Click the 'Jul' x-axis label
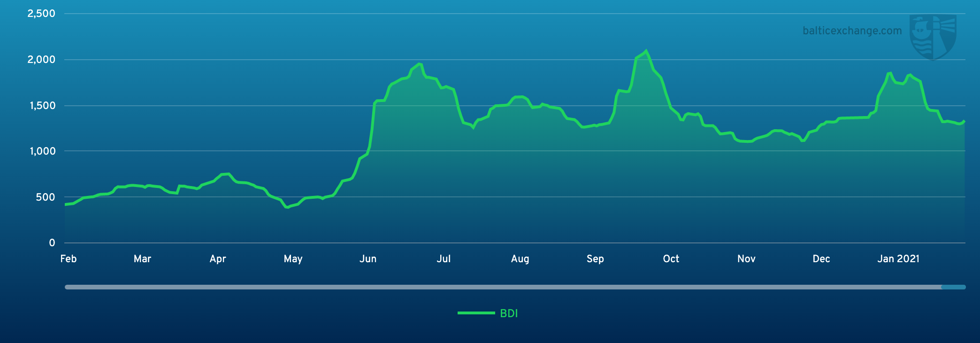 click(444, 259)
